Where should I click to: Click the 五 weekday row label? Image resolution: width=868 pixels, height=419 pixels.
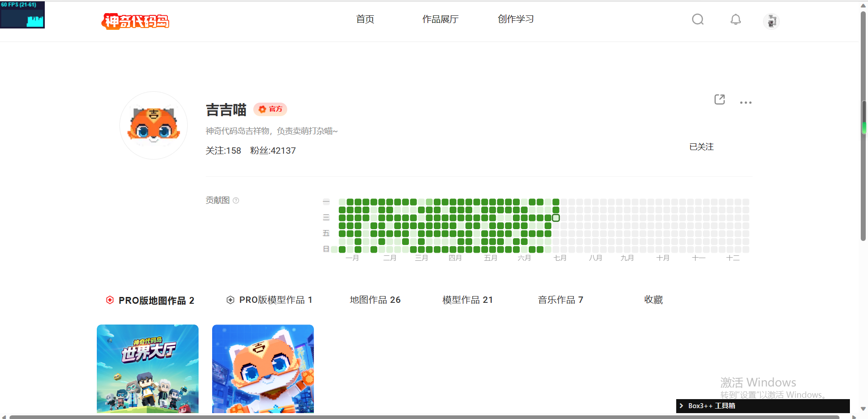point(326,233)
